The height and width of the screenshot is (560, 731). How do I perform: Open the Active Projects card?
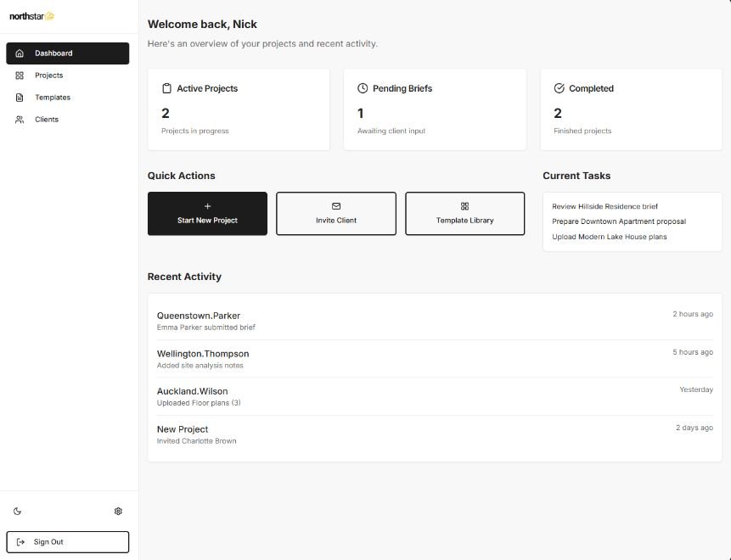239,109
